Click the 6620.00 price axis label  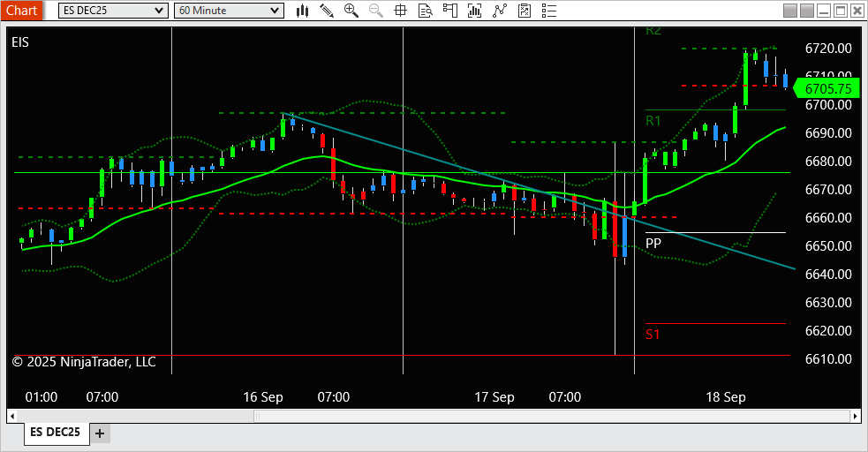[x=828, y=330]
